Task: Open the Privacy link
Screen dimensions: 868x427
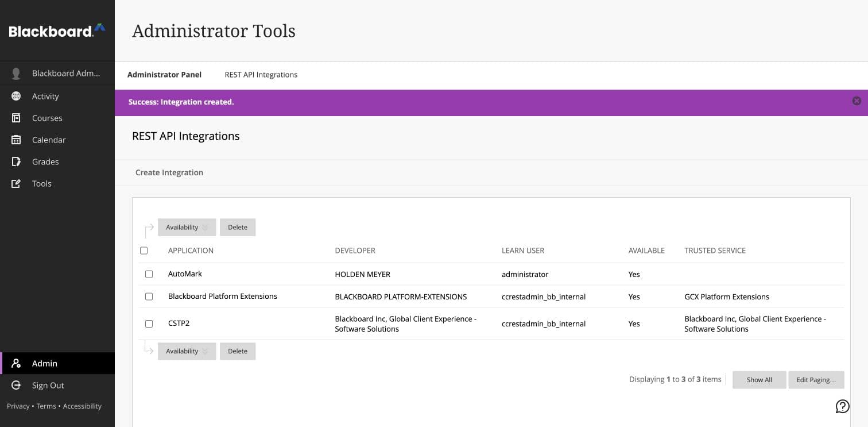Action: pos(18,406)
